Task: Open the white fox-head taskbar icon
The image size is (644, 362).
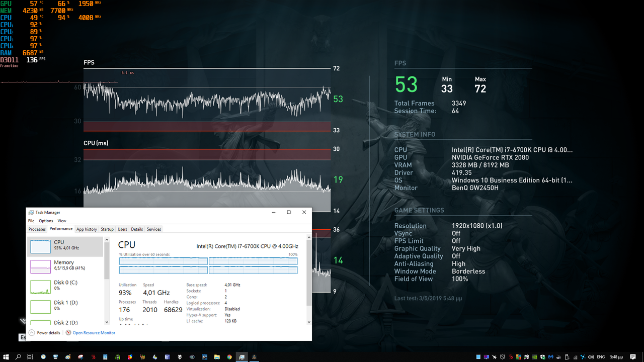Action: click(180, 357)
